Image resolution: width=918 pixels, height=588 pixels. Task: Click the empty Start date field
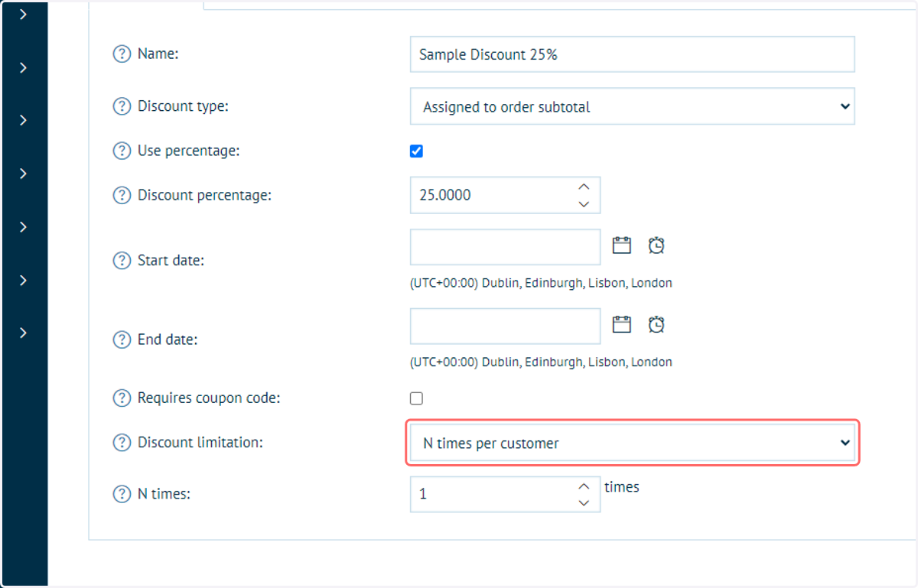tap(505, 247)
